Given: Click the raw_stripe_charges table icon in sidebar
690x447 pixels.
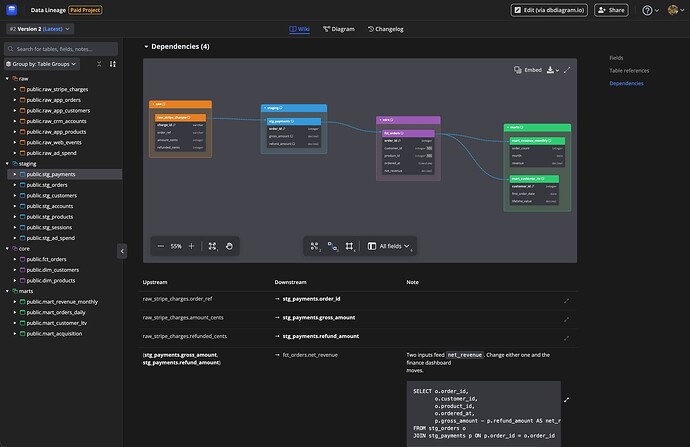Looking at the screenshot, I should pyautogui.click(x=22, y=89).
